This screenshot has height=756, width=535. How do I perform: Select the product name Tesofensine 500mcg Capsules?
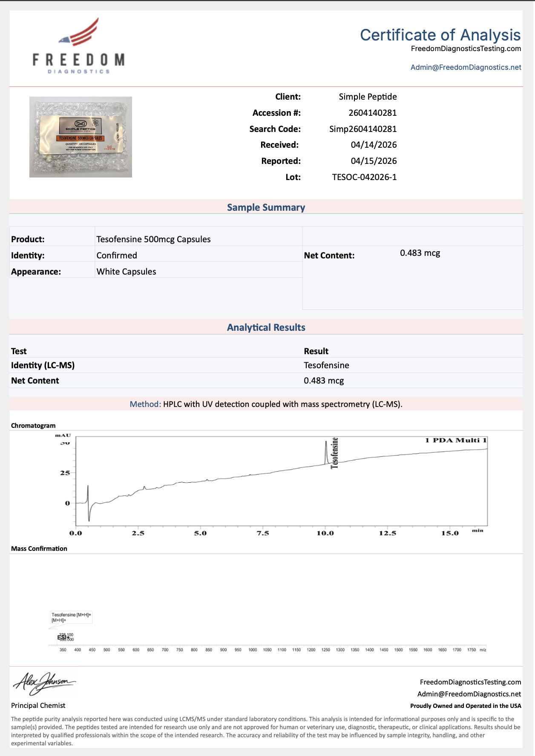click(x=153, y=239)
